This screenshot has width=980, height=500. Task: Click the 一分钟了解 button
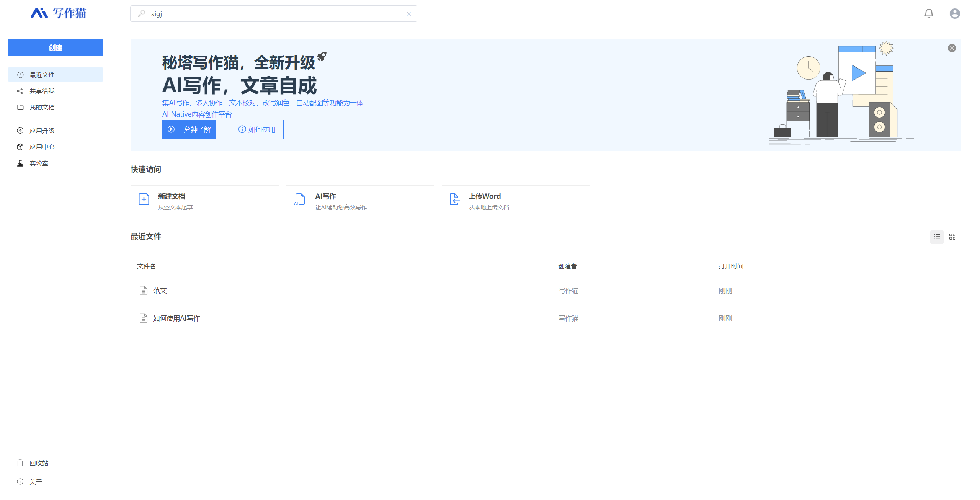(189, 129)
